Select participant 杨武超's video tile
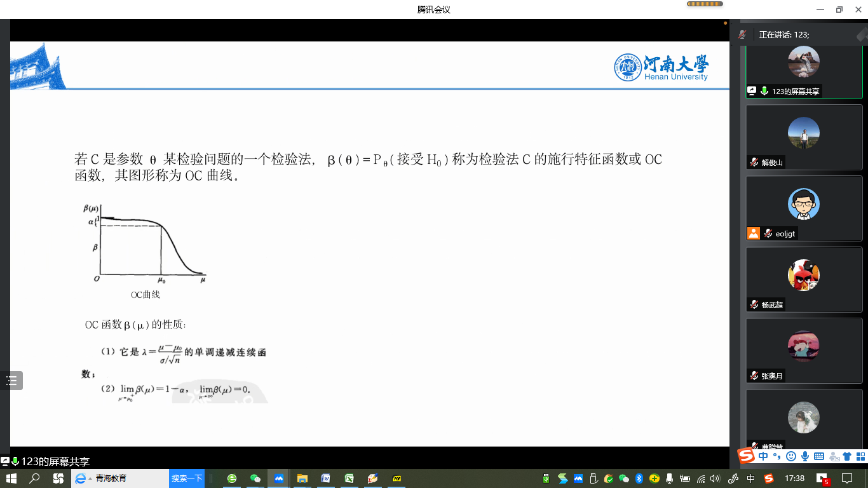Image resolution: width=868 pixels, height=488 pixels. pyautogui.click(x=803, y=278)
